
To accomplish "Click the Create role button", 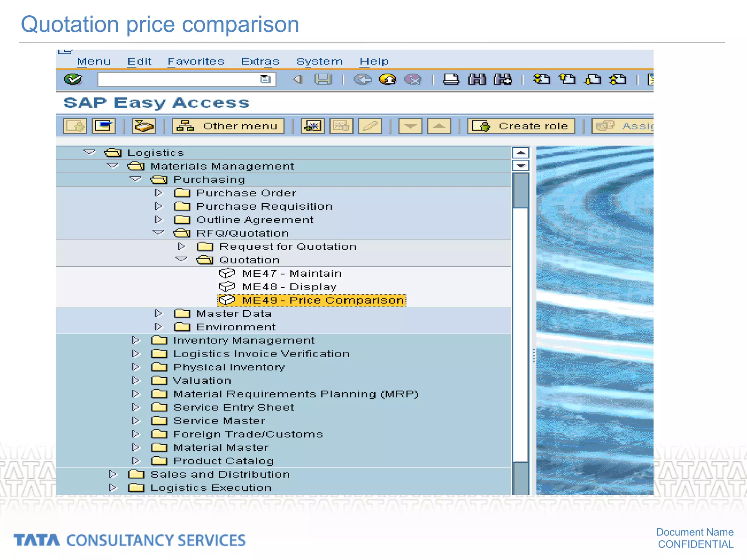I will (x=521, y=126).
